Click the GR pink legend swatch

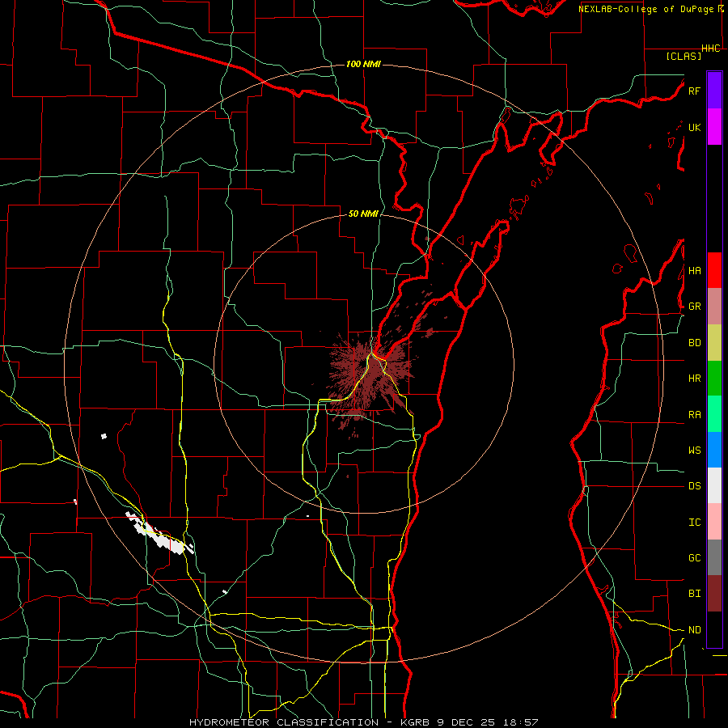click(x=714, y=307)
